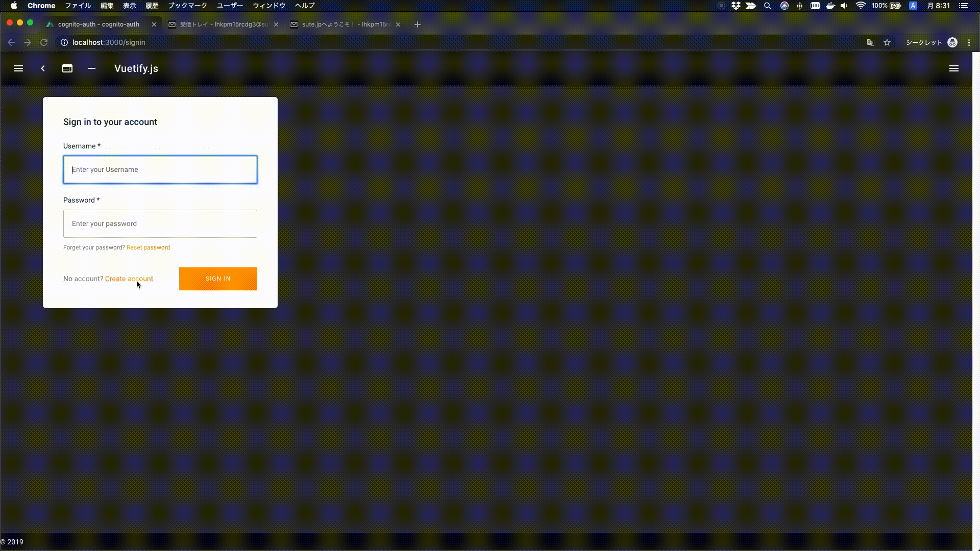980x551 pixels.
Task: Click into the Password field
Action: (160, 223)
